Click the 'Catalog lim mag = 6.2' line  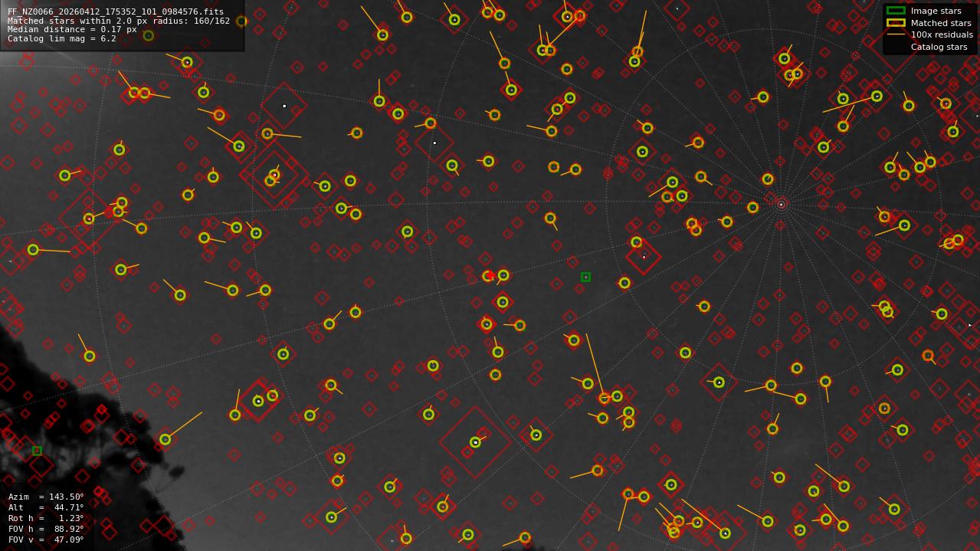tap(62, 38)
